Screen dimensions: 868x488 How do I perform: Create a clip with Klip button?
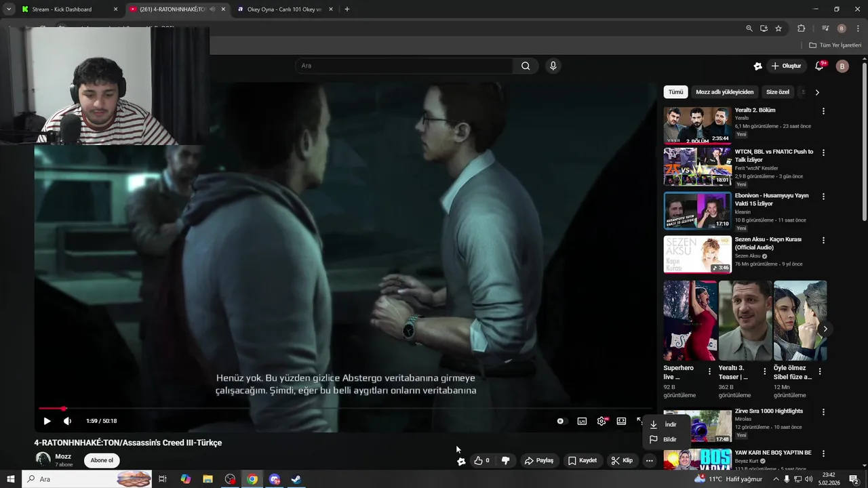(622, 460)
